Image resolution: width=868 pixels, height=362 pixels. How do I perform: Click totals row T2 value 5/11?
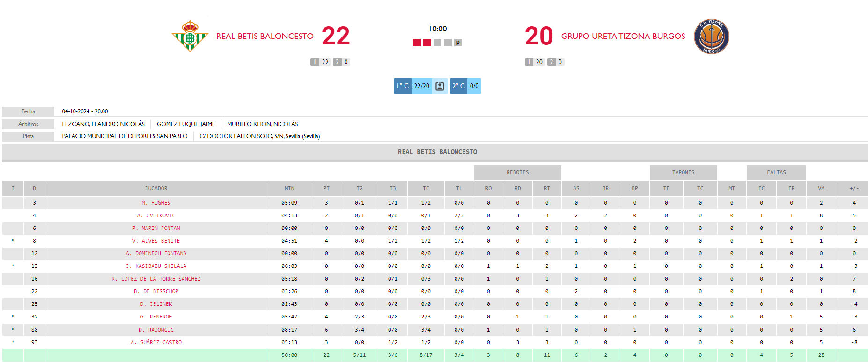coord(360,355)
